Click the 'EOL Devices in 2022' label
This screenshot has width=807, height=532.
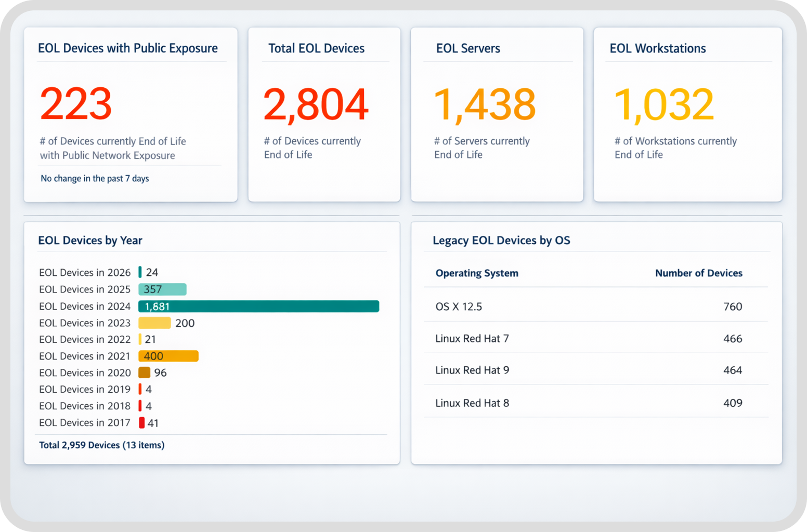pos(85,339)
